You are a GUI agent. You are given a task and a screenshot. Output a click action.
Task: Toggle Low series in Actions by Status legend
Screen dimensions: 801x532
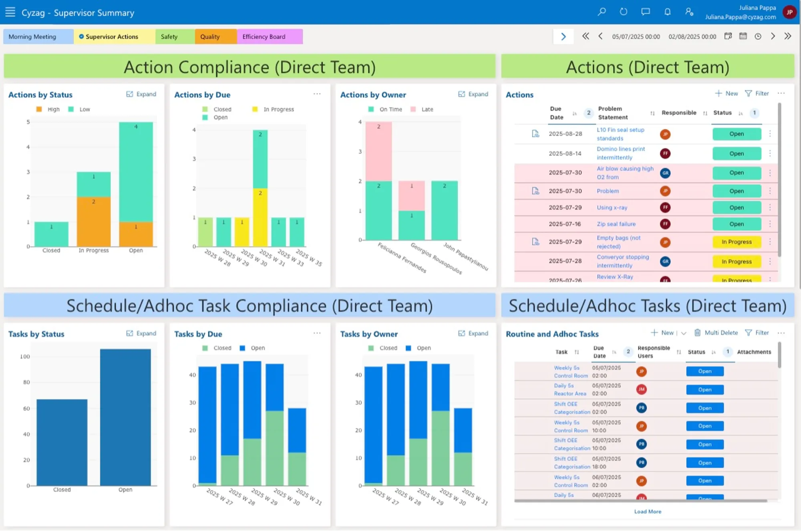coord(79,109)
